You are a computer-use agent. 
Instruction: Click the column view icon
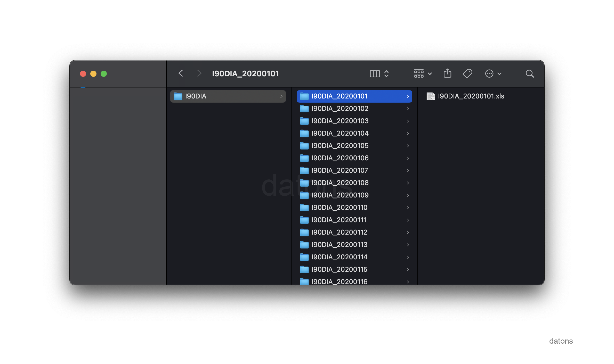tap(375, 74)
